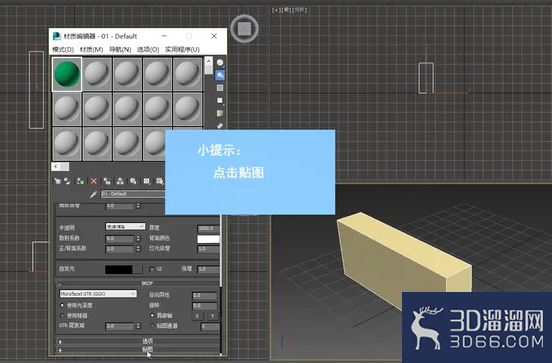The width and height of the screenshot is (552, 363).
Task: Select the 使用粗糙 radio button
Action: (62, 315)
